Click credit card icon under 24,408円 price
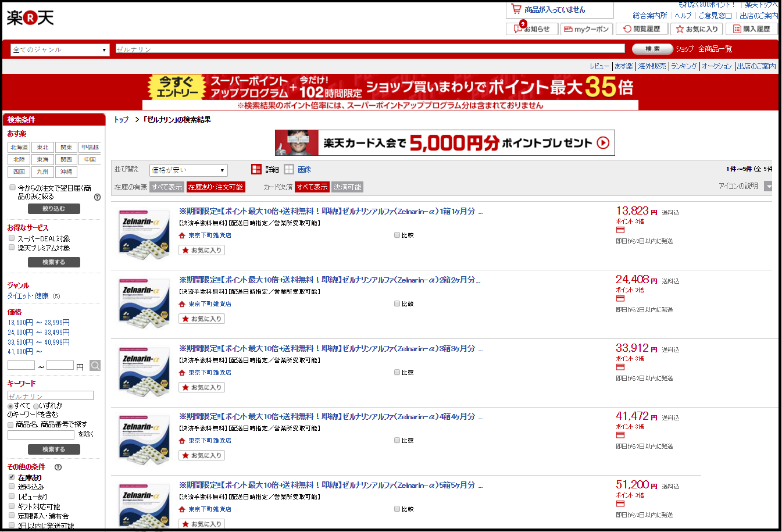Screen dimensions: 782x532 click(620, 299)
